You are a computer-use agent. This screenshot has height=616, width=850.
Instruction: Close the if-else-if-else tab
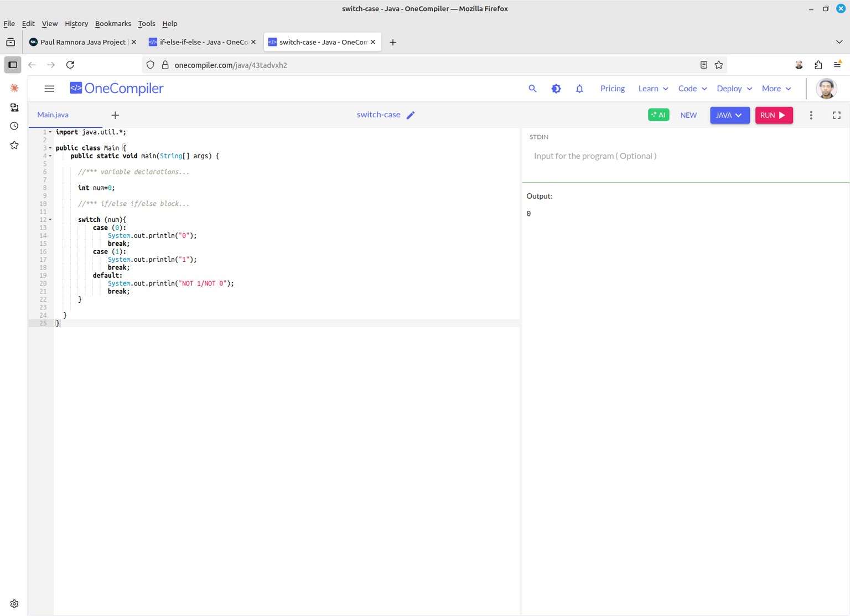coord(253,42)
